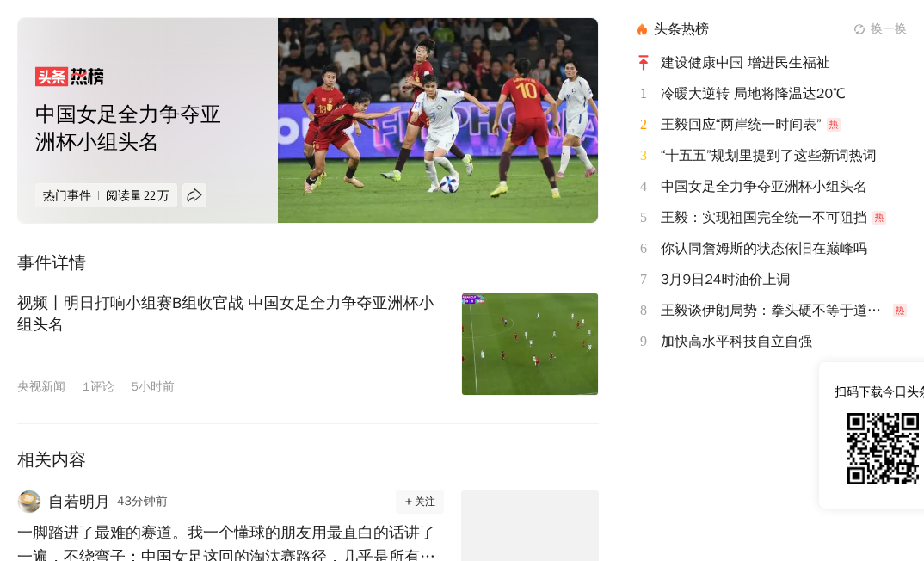Click the 热 badge beside 王毅回应两岸统一时间表
This screenshot has height=561, width=924.
[834, 125]
